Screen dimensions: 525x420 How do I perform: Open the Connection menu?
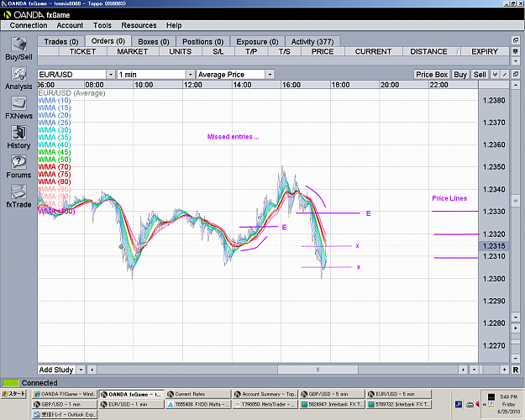click(x=29, y=25)
